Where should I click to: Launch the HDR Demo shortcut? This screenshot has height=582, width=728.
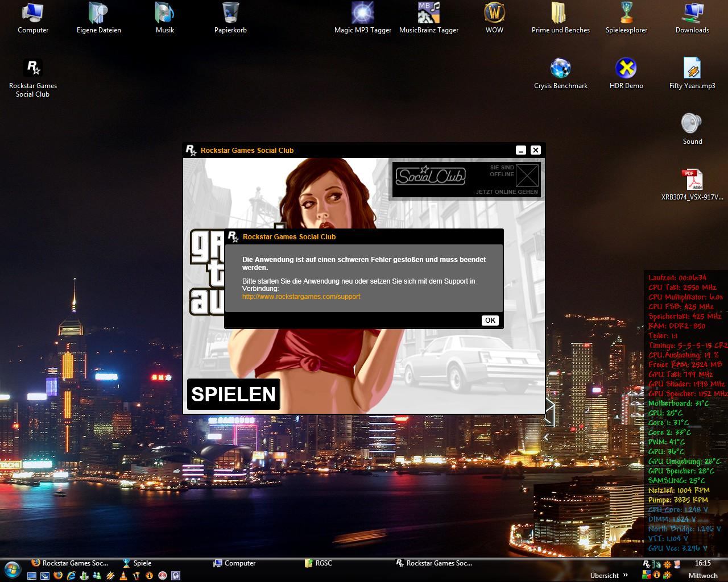(626, 74)
